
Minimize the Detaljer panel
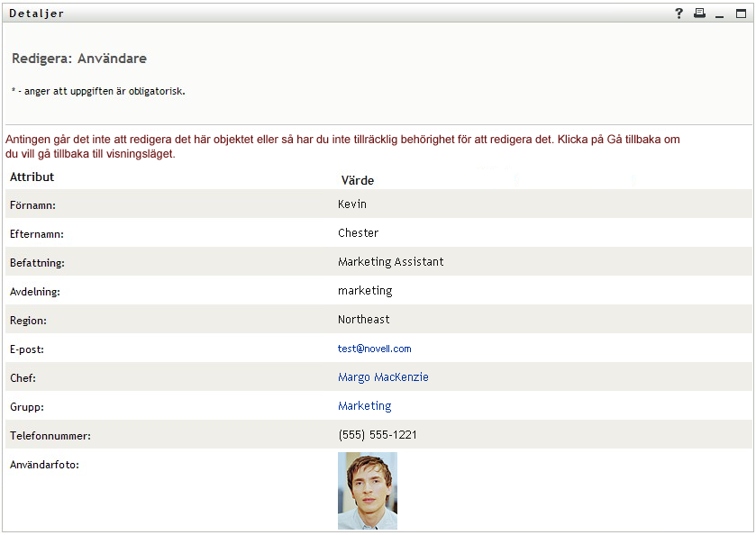tap(719, 14)
